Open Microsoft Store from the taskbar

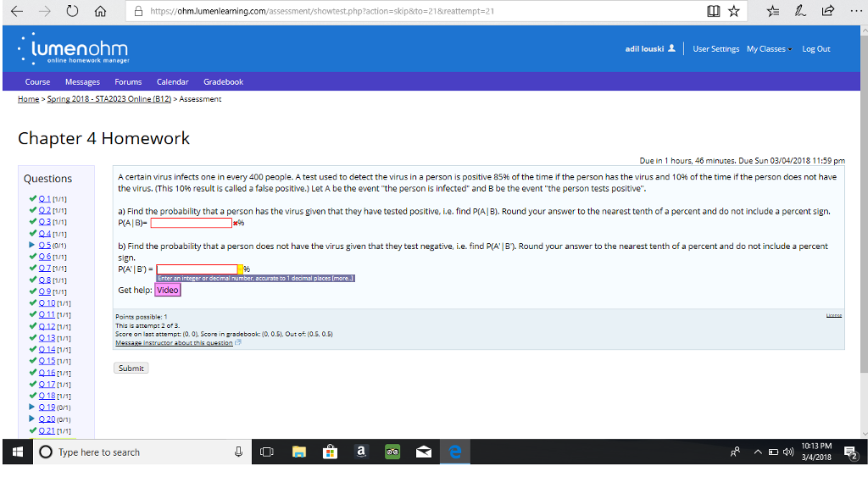[330, 452]
